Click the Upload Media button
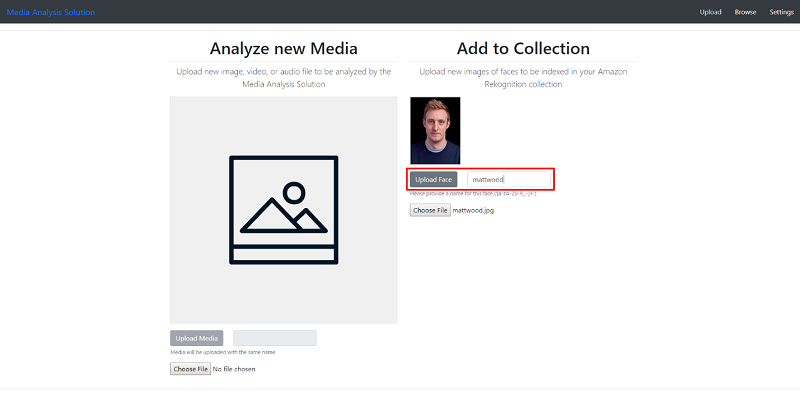This screenshot has width=800, height=402. tap(196, 338)
